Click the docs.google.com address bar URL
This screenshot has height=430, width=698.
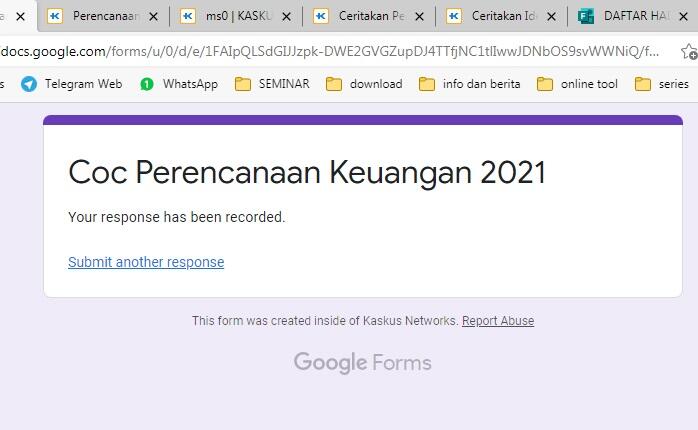point(329,52)
